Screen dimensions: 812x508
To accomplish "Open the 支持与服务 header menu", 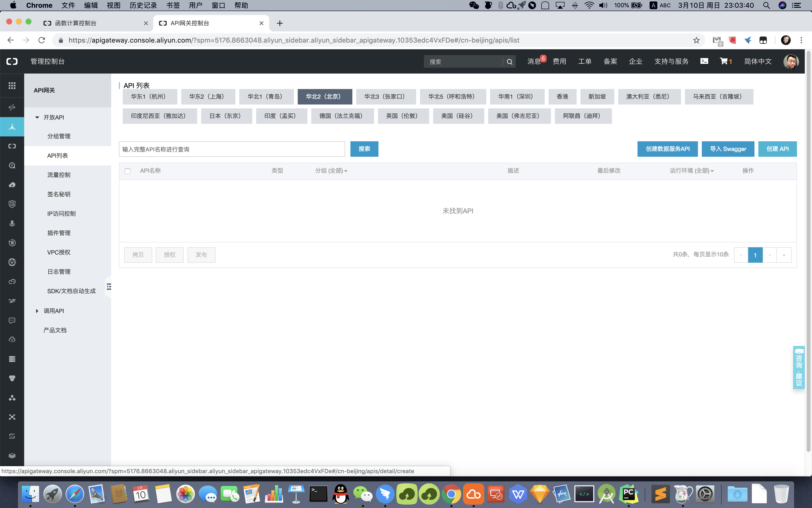I will click(x=671, y=61).
